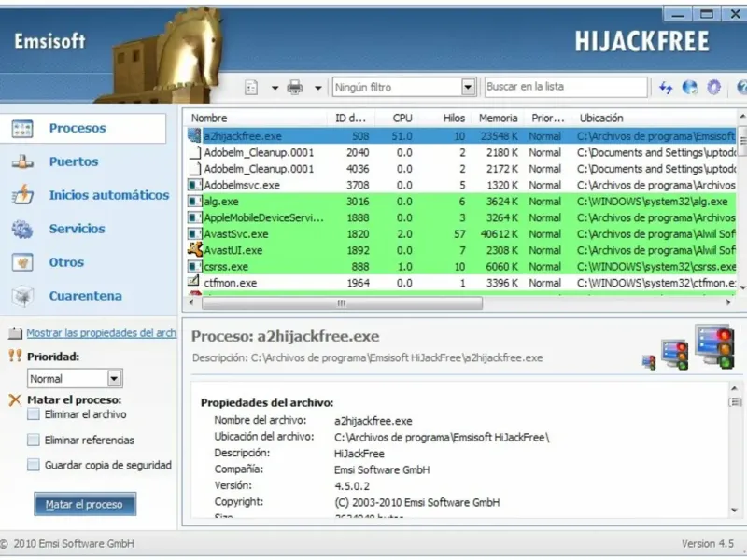
Task: Click the orange X kill process icon
Action: tap(15, 400)
